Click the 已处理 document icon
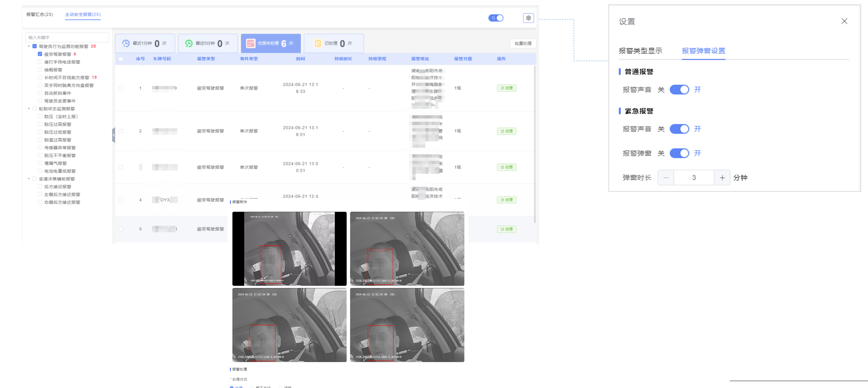868x388 pixels. pyautogui.click(x=318, y=43)
